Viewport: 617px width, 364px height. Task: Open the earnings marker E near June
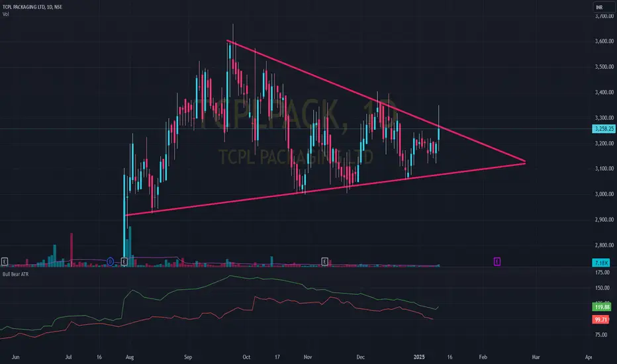coord(5,261)
